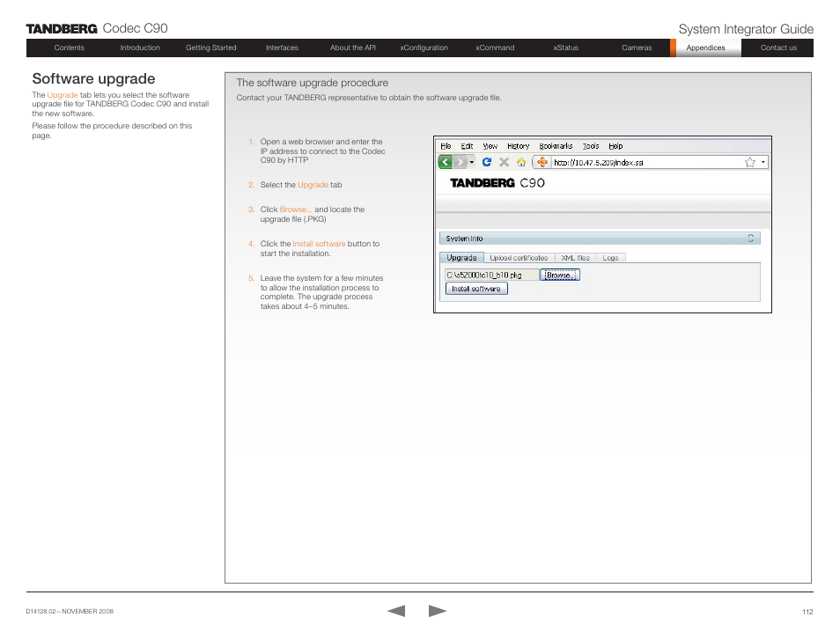Click the Browse... button

(x=560, y=275)
